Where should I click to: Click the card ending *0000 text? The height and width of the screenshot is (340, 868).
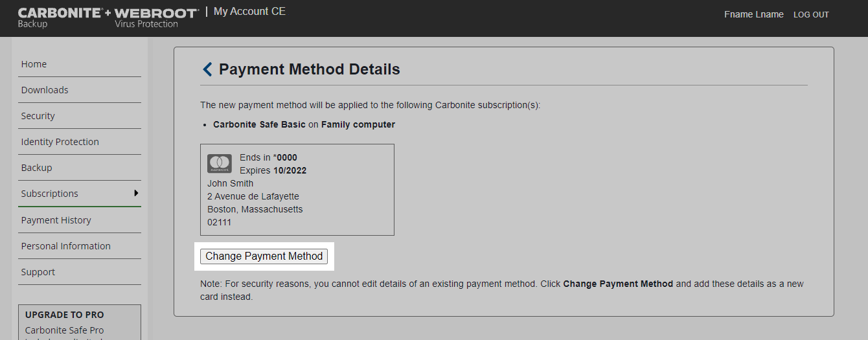click(268, 157)
